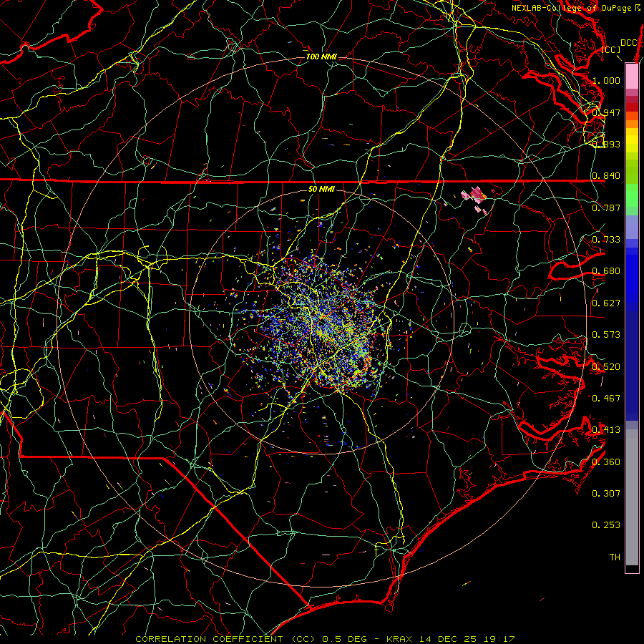This screenshot has width=644, height=644.
Task: Click the 0.253 value on color scale
Action: click(x=606, y=525)
